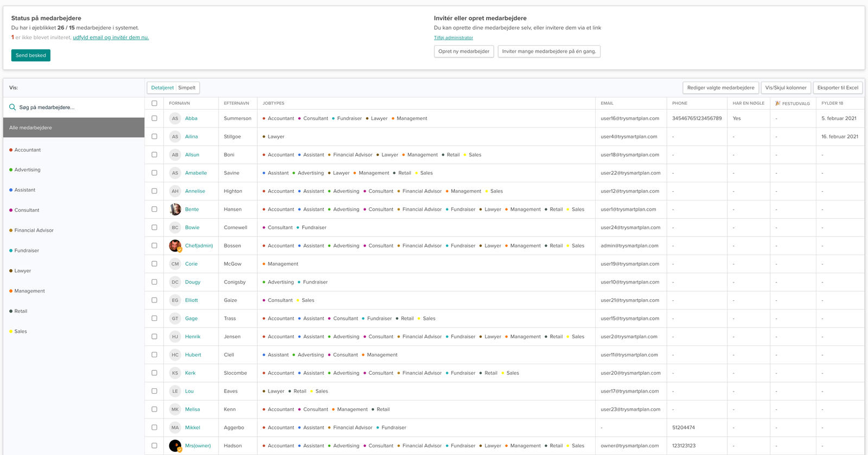Click Chef(admin) avatar picture
868x455 pixels.
[x=175, y=246]
